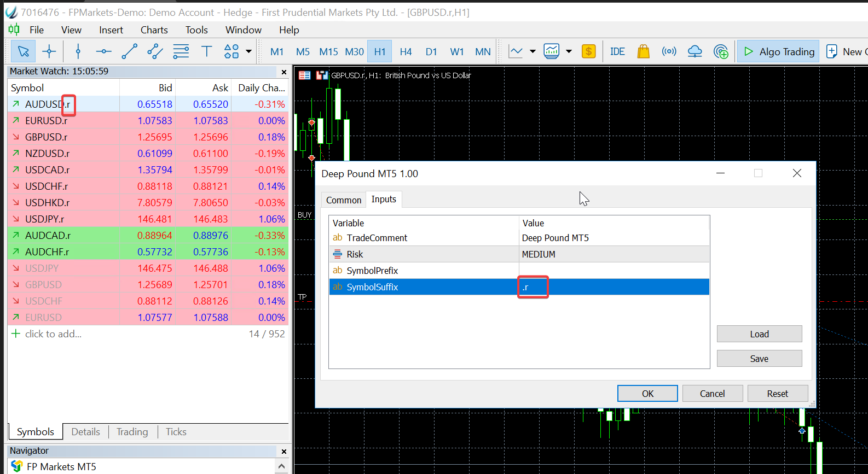Open the View menu

[71, 30]
